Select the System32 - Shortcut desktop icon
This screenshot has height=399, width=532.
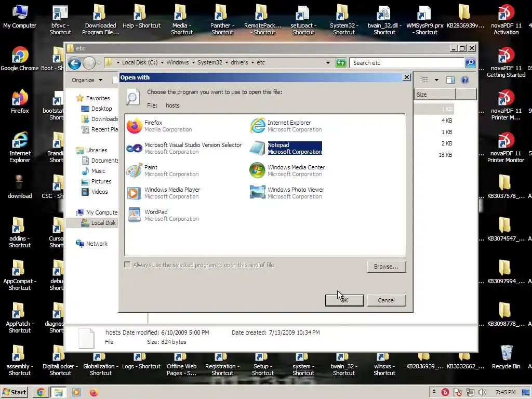click(344, 20)
